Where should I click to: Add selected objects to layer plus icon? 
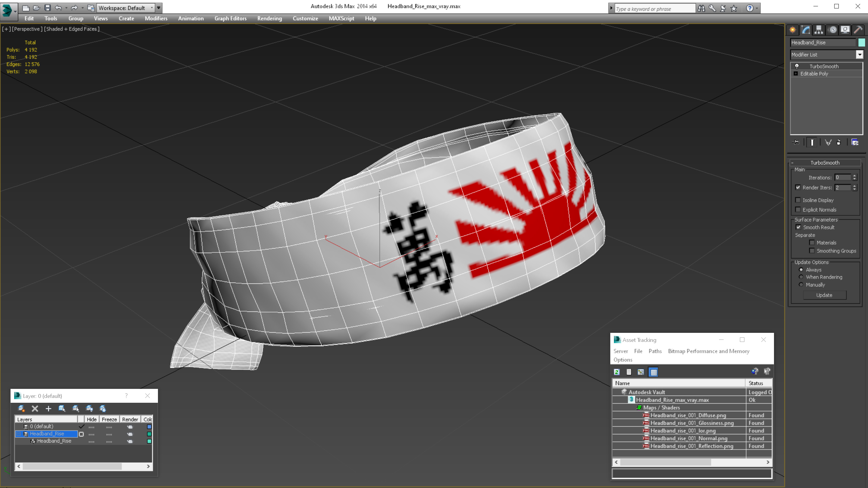[x=48, y=408]
